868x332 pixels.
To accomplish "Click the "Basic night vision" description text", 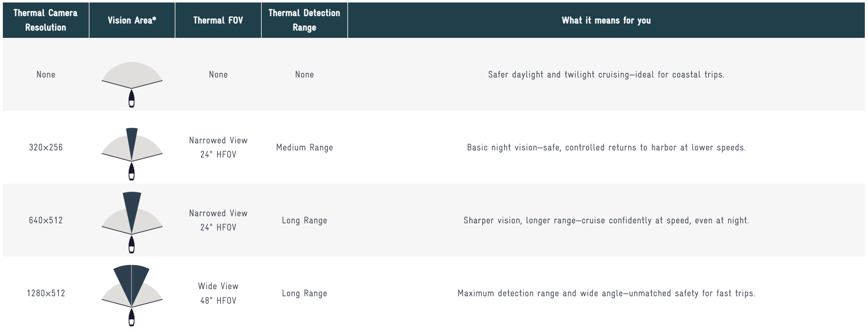I will point(606,147).
